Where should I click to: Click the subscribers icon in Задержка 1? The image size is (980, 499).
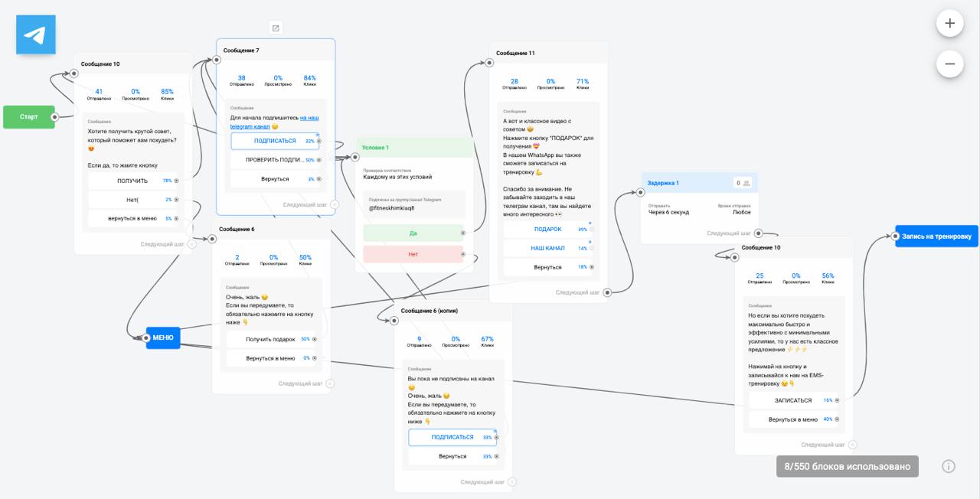(746, 183)
